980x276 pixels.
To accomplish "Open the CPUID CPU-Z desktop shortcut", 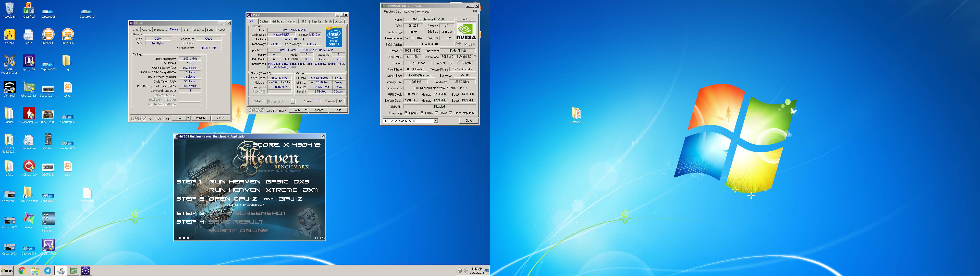I will pos(48,247).
